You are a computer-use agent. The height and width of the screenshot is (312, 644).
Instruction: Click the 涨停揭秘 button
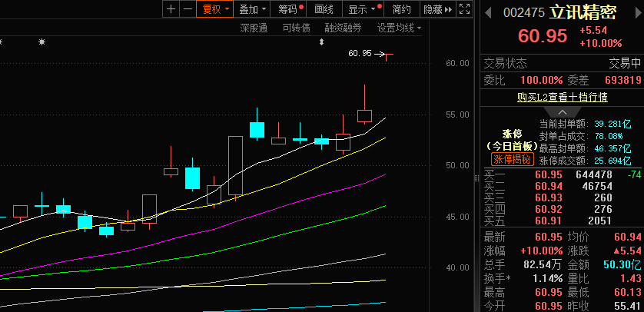tap(512, 159)
